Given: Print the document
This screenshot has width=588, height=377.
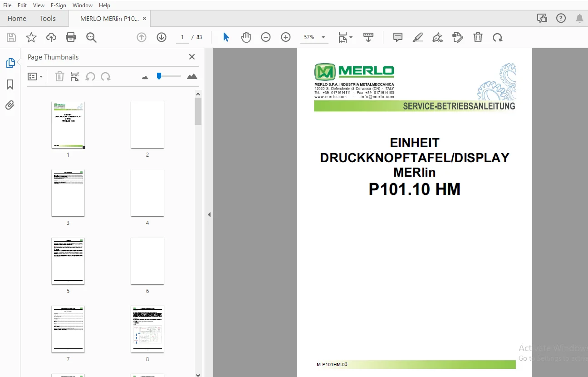Looking at the screenshot, I should point(71,37).
